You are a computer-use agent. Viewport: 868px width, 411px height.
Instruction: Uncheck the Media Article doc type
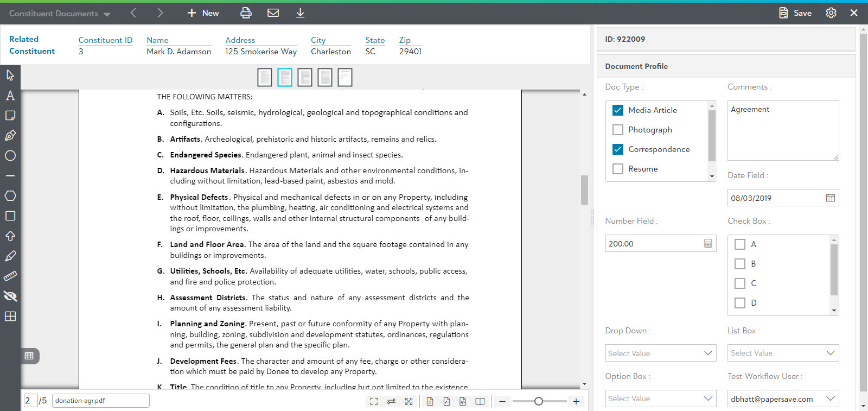(x=617, y=110)
